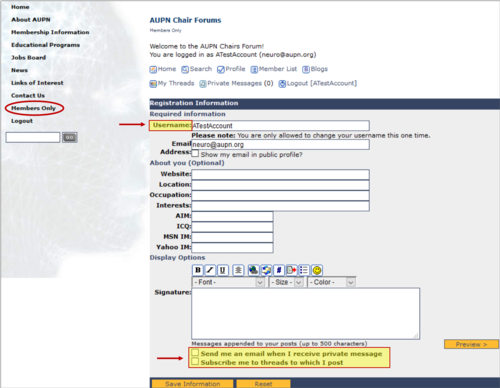Click the Save Information button

click(192, 384)
